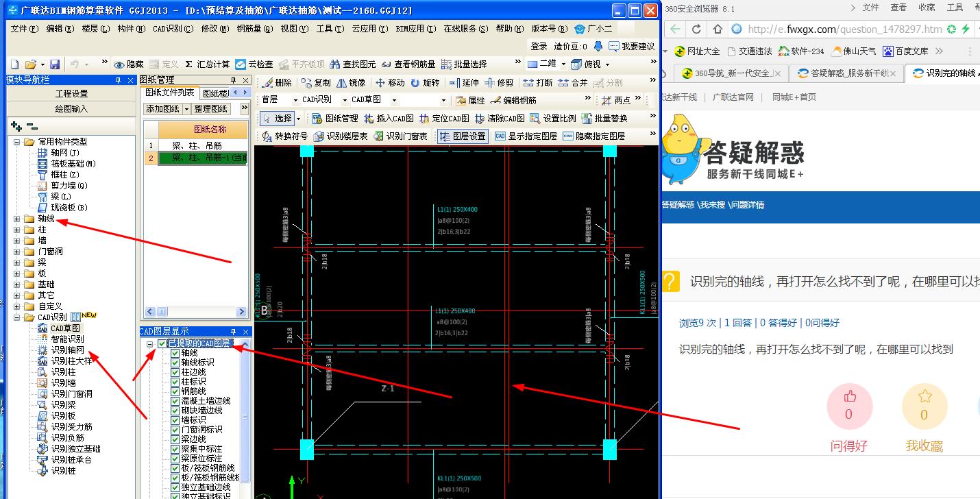Click 清除CAD图 clear CAD drawing
The image size is (980, 499).
pos(499,118)
